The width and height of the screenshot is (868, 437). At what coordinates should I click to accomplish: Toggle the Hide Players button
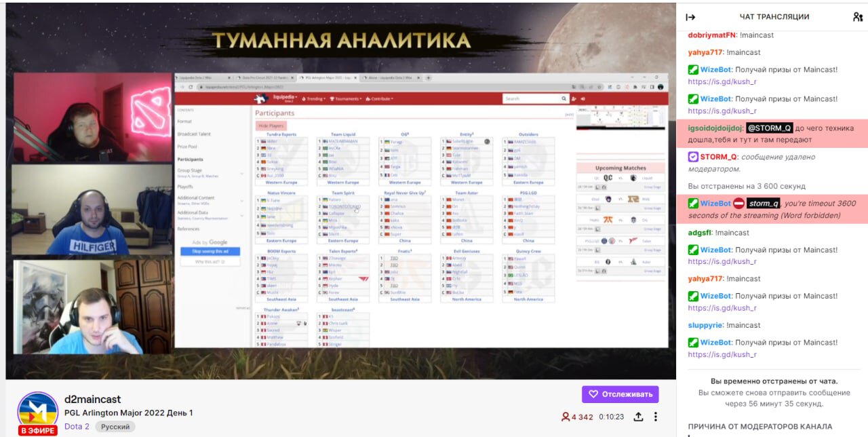(x=271, y=126)
